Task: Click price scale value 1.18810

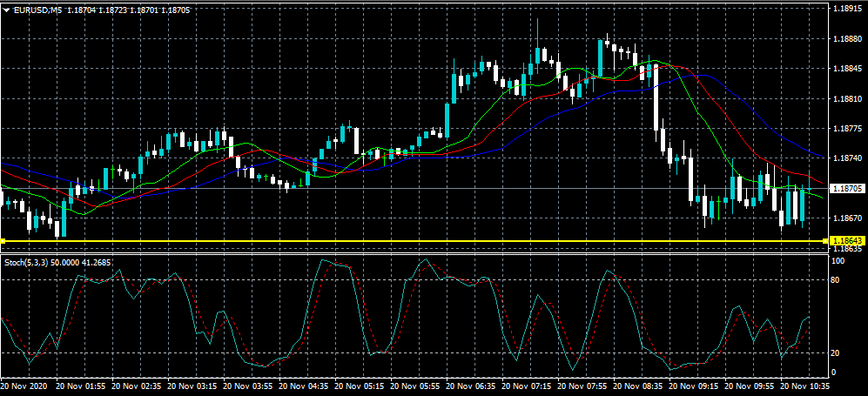Action: coord(849,98)
